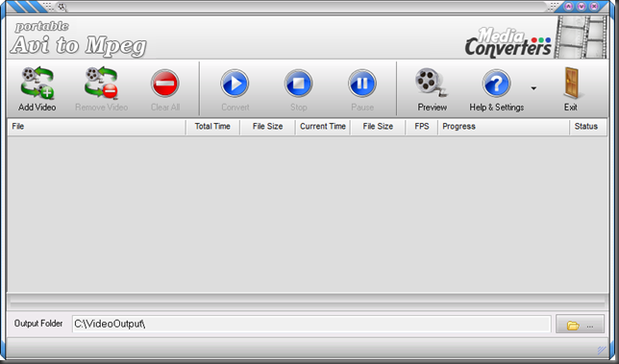619x364 pixels.
Task: Click the FPS column header
Action: (x=422, y=127)
